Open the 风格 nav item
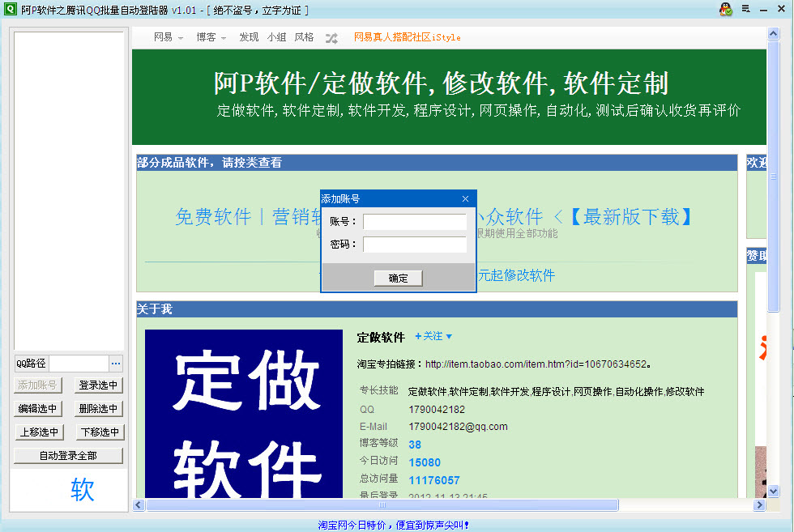The height and width of the screenshot is (532, 794). pyautogui.click(x=304, y=37)
